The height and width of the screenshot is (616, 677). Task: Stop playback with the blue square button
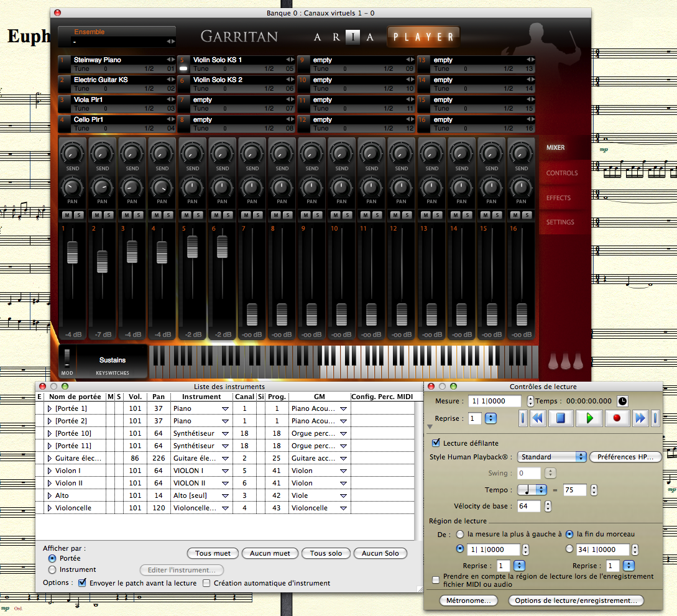pos(560,418)
